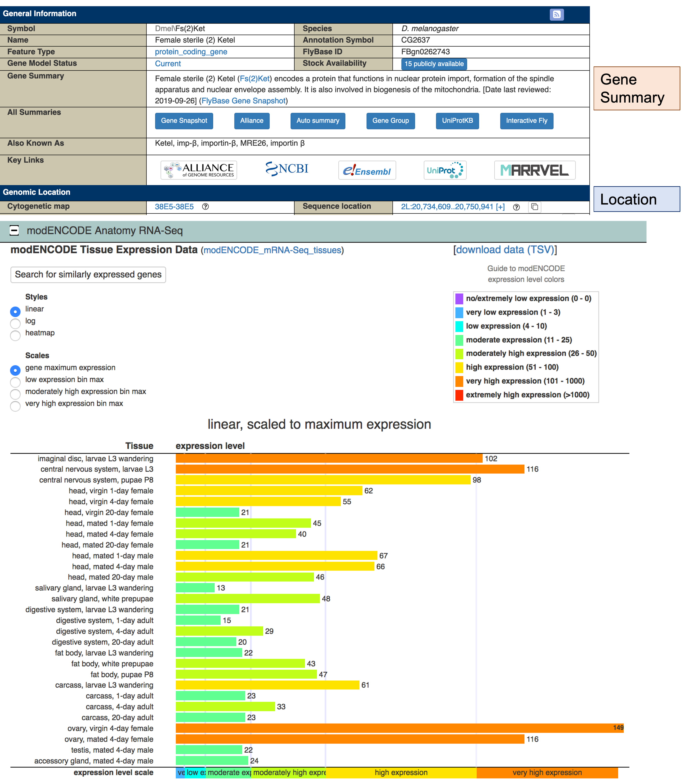Click the 'testis, mated 4-day male' tissue label

coord(112,750)
